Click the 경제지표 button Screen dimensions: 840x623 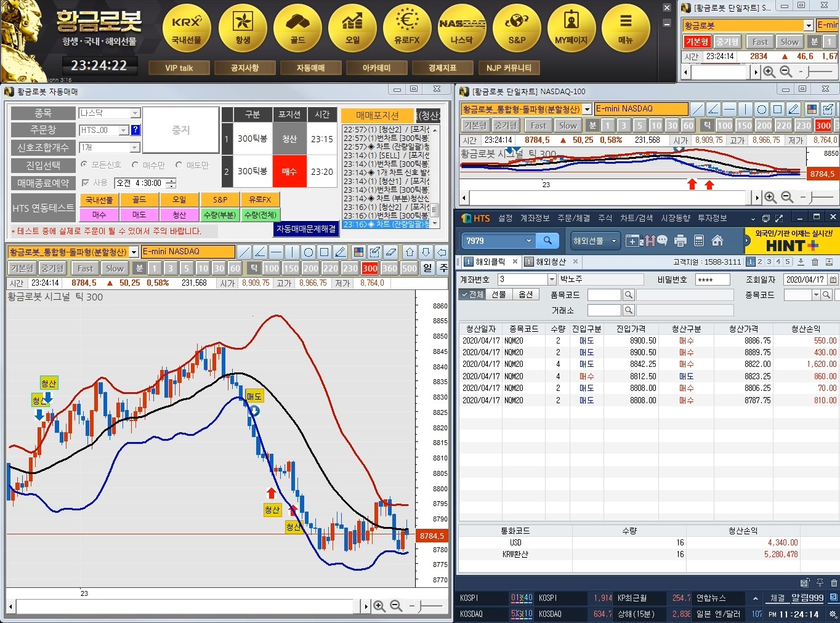click(442, 68)
